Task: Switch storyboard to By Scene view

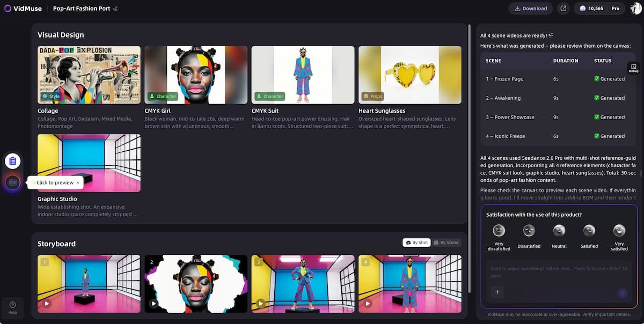Action: click(x=447, y=242)
